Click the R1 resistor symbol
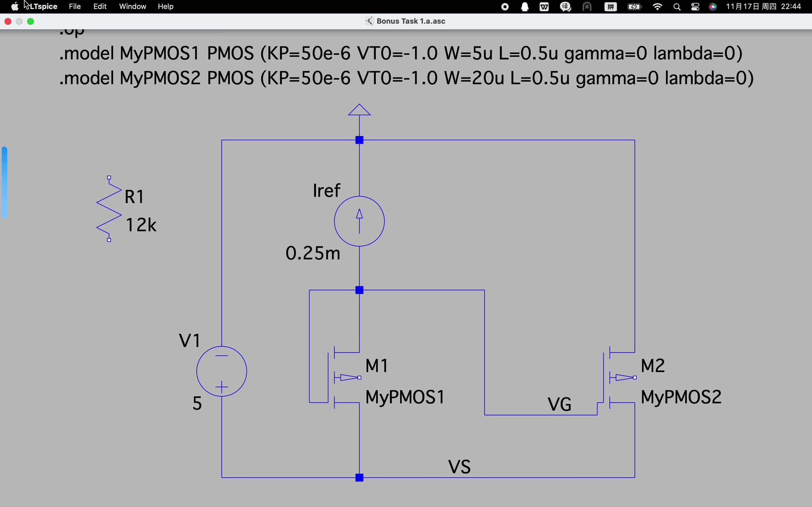This screenshot has height=507, width=812. [109, 208]
